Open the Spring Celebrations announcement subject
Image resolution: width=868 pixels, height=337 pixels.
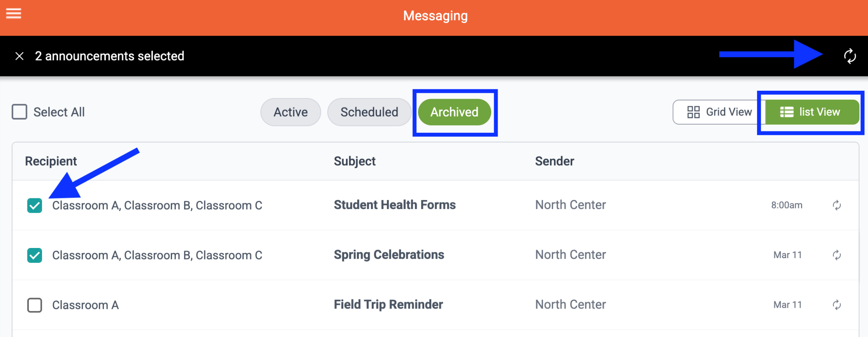click(x=389, y=255)
